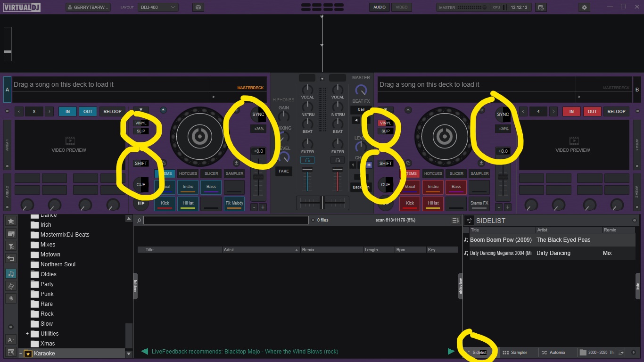Click left deck RELOOP button
This screenshot has height=362, width=644.
coord(112,112)
